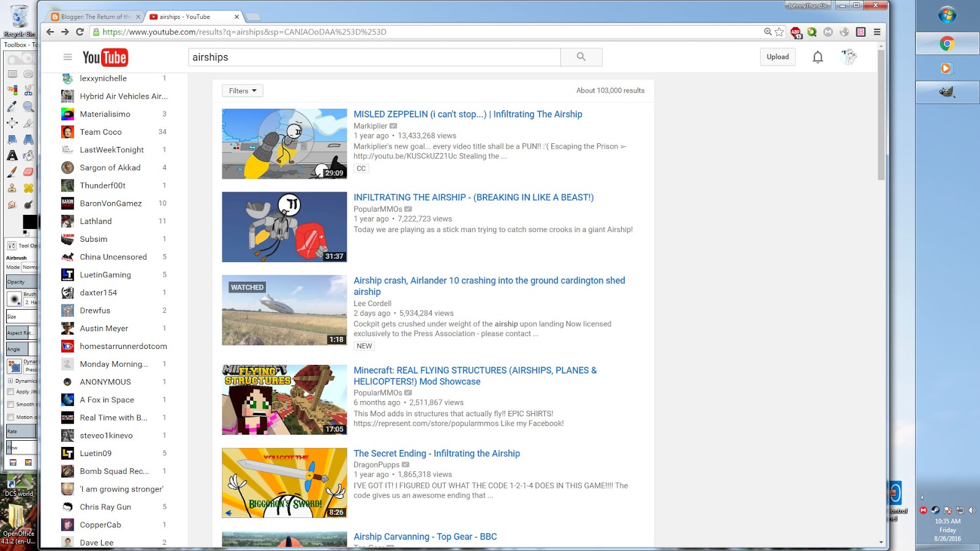Adjust the Angle slider in GIMP tool options
980x551 pixels.
pos(22,349)
